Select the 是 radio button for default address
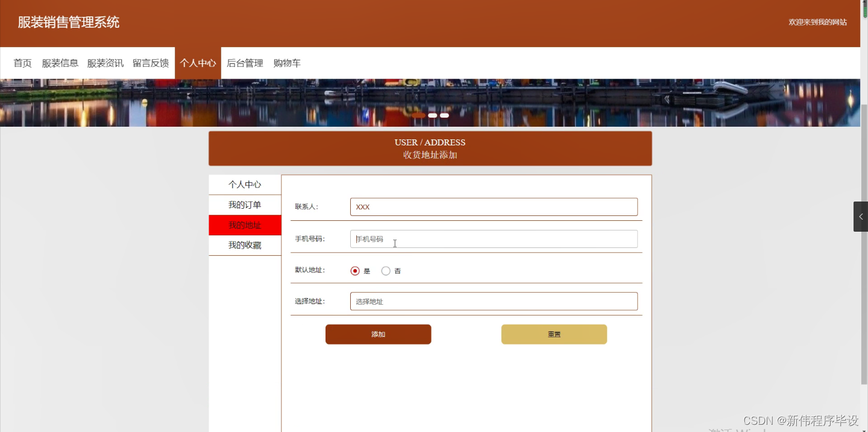The width and height of the screenshot is (868, 432). coord(355,270)
